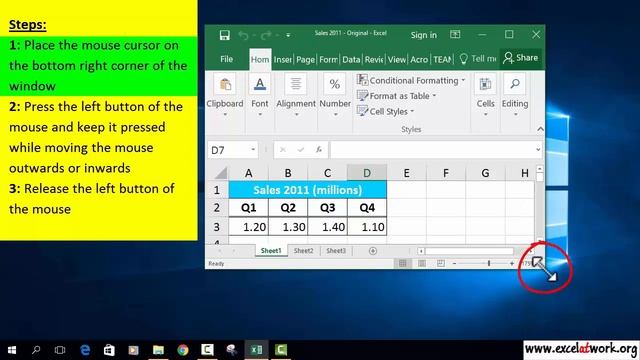Add a new sheet with the plus button
640x360 pixels.
373,251
